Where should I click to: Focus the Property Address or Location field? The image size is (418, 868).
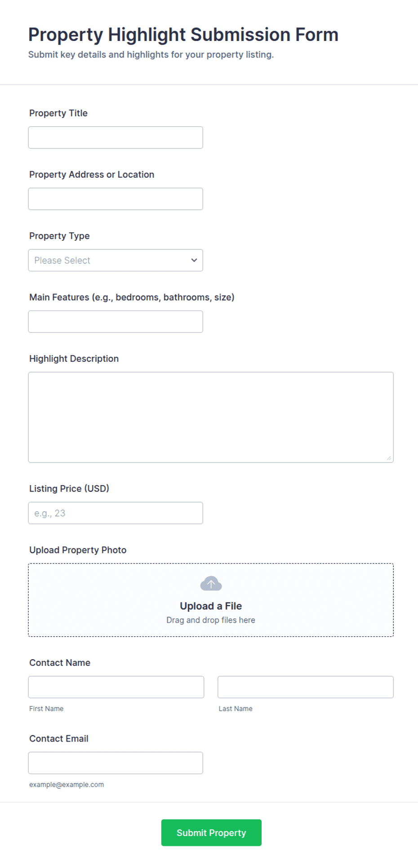pyautogui.click(x=116, y=199)
